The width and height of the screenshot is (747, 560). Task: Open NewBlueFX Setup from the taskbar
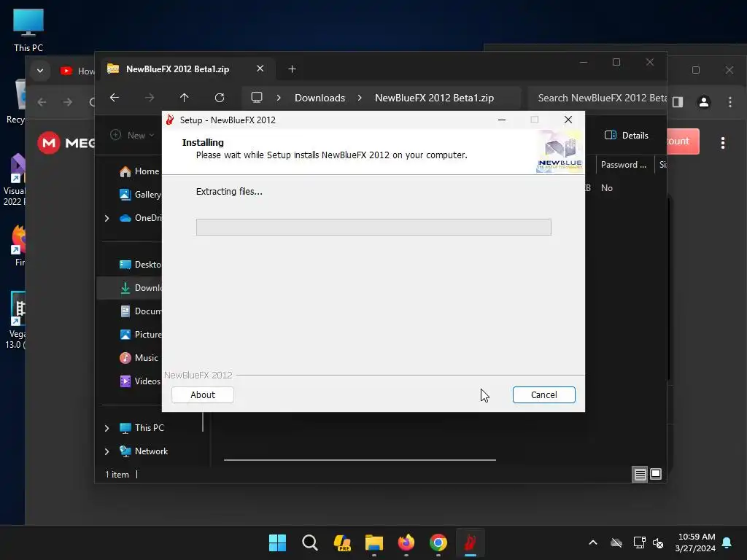tap(471, 542)
